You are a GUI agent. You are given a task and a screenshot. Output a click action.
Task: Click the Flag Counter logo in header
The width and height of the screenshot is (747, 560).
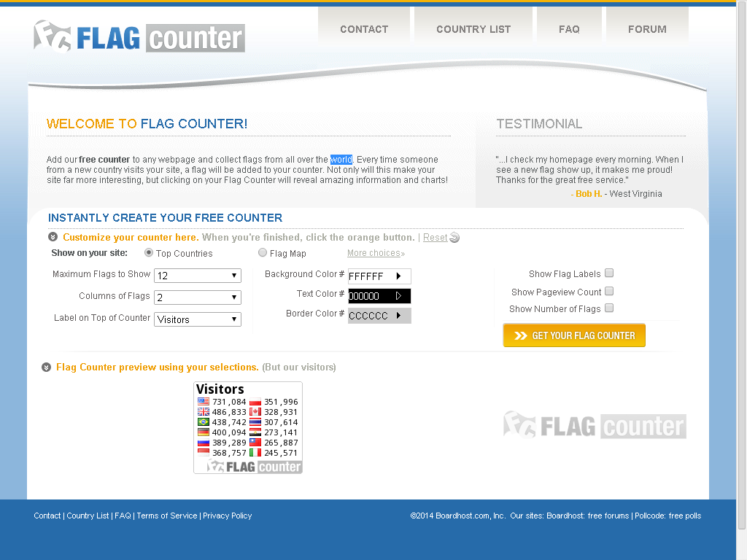139,36
